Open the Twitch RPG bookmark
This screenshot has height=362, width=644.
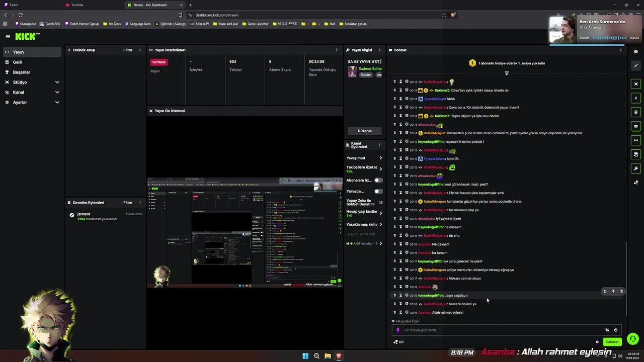pos(50,24)
